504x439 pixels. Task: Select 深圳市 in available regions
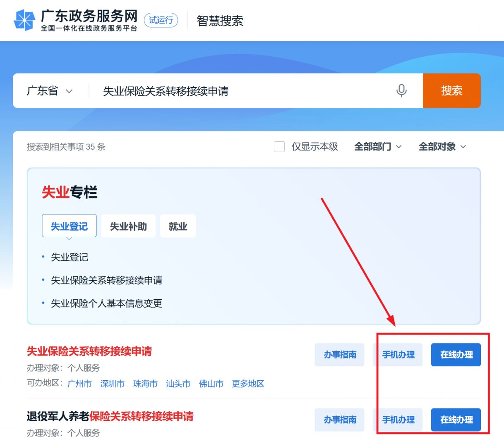tap(113, 384)
